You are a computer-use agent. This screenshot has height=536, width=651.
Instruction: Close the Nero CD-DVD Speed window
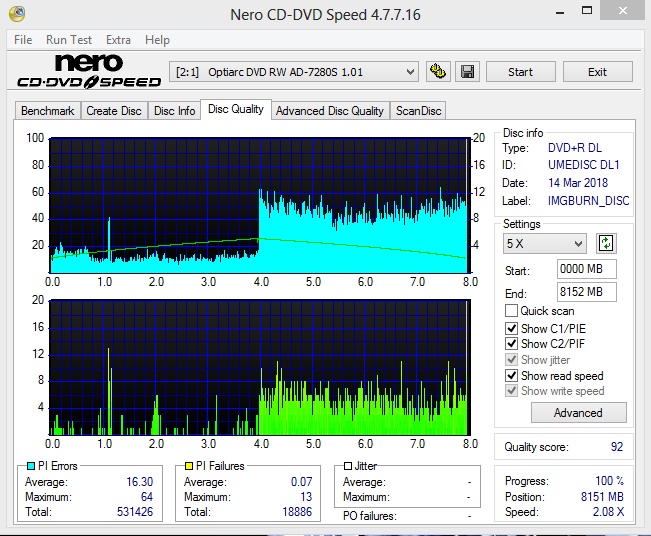tap(622, 11)
